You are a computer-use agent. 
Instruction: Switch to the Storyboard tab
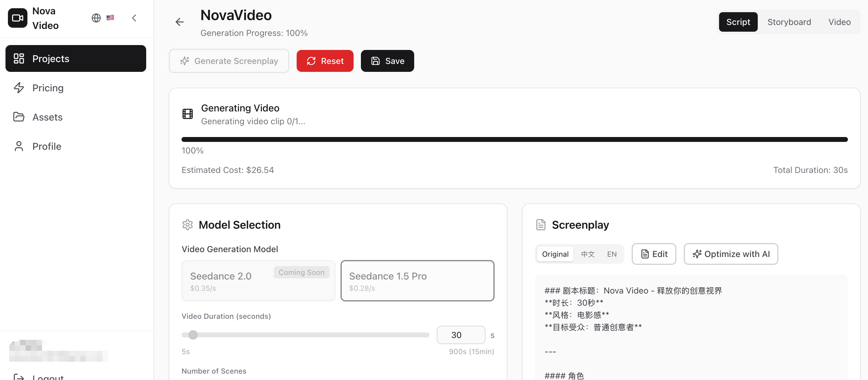[x=789, y=22]
